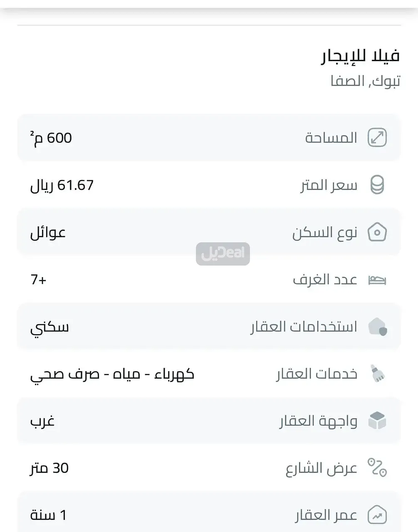Tap the 'كهرباء - مياه - صرف صحي' services value
Viewport: 418px width, 532px height.
coord(112,374)
